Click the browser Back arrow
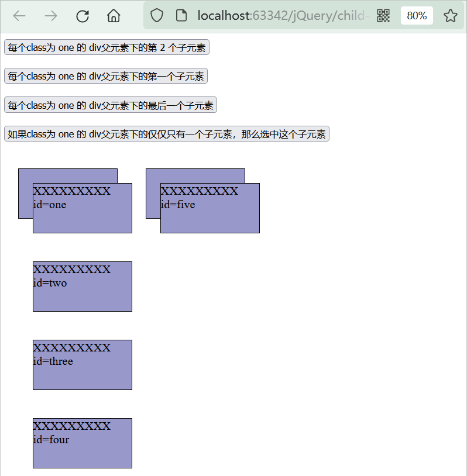 pyautogui.click(x=19, y=16)
